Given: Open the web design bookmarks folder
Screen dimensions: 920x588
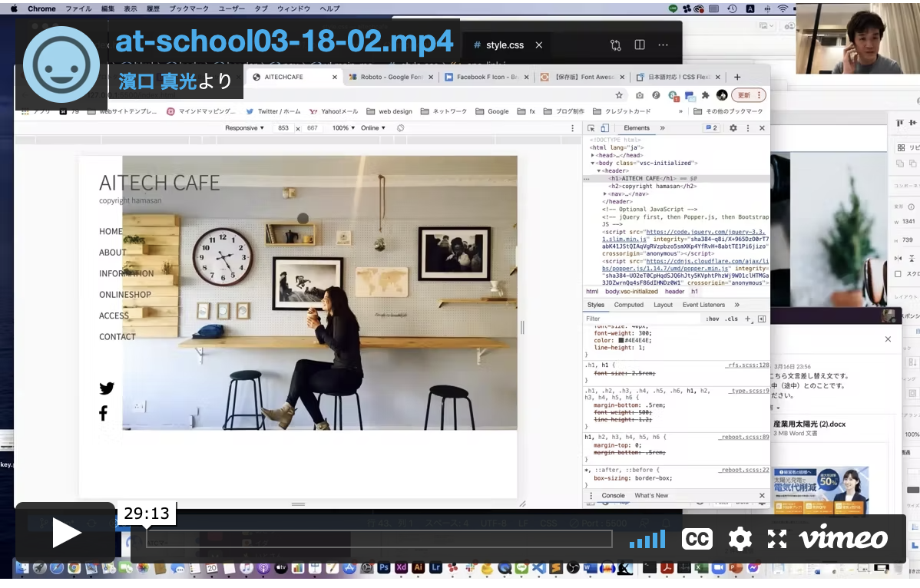Looking at the screenshot, I should coord(389,111).
